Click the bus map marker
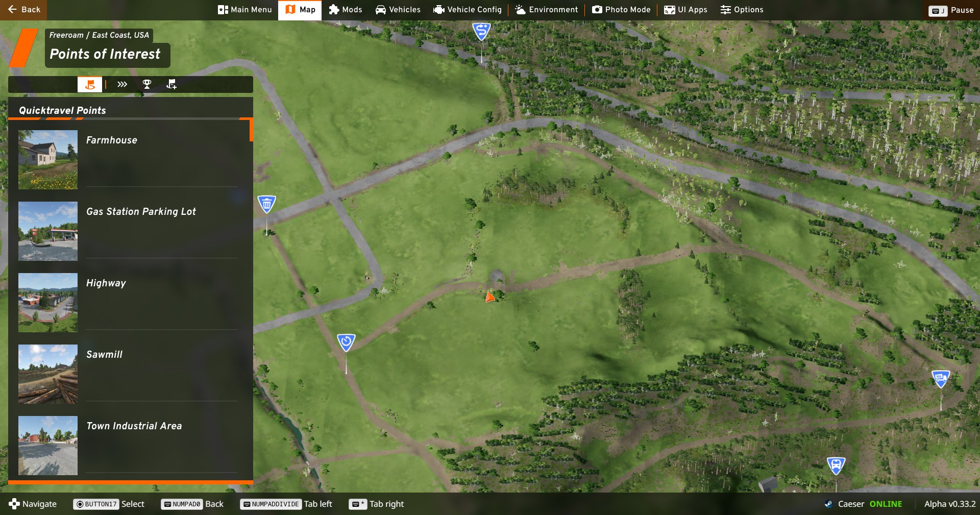The width and height of the screenshot is (980, 515). [x=836, y=465]
